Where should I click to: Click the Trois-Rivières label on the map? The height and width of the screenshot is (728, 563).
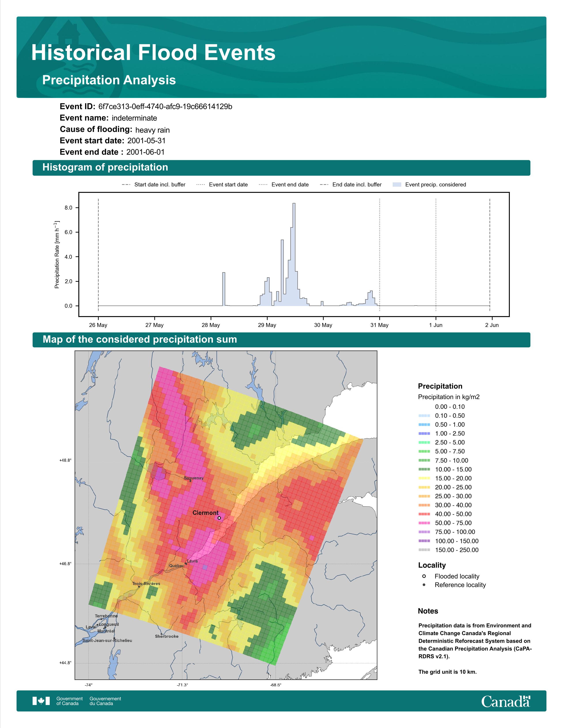pos(146,584)
